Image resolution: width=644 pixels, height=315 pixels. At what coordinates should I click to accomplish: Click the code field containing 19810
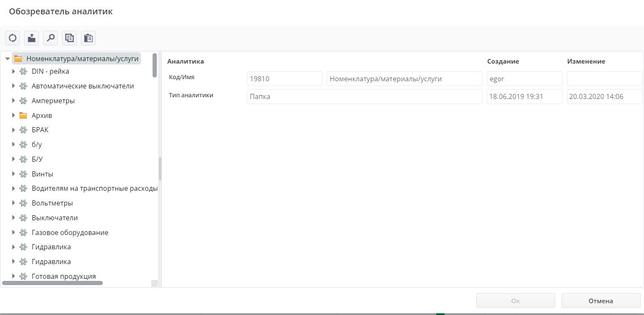point(284,79)
